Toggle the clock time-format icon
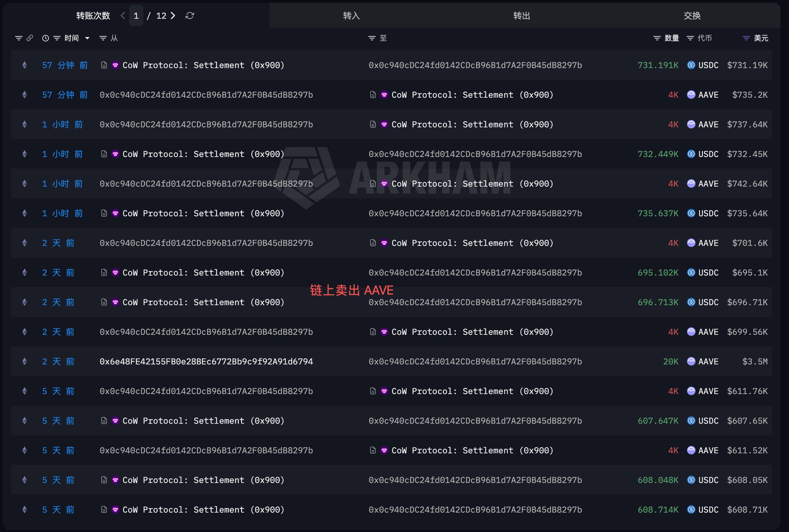Image resolution: width=789 pixels, height=532 pixels. point(46,38)
